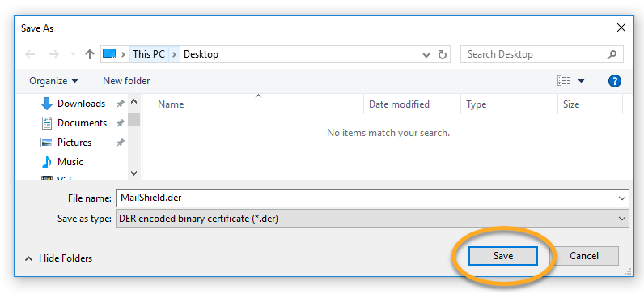The height and width of the screenshot is (294, 644).
Task: Refresh the Desktop folder listing
Action: coord(443,54)
